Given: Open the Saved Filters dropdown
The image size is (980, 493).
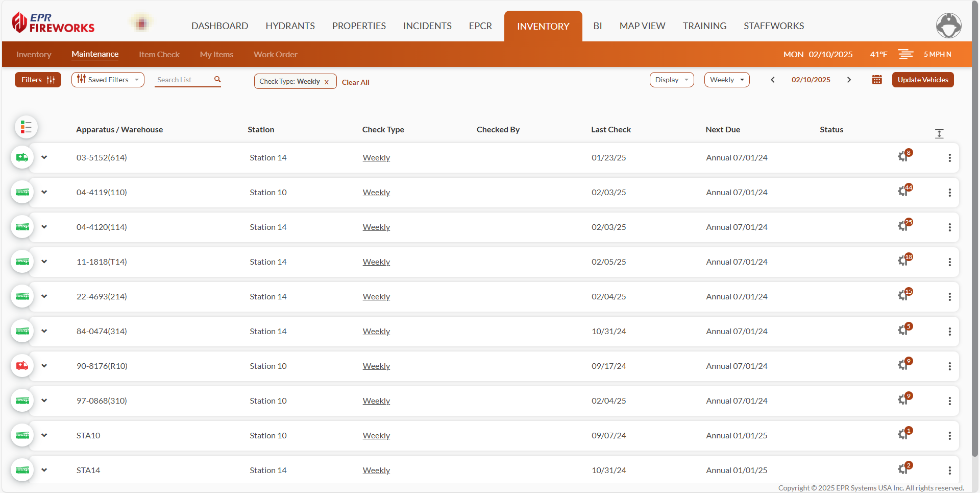Looking at the screenshot, I should point(107,80).
